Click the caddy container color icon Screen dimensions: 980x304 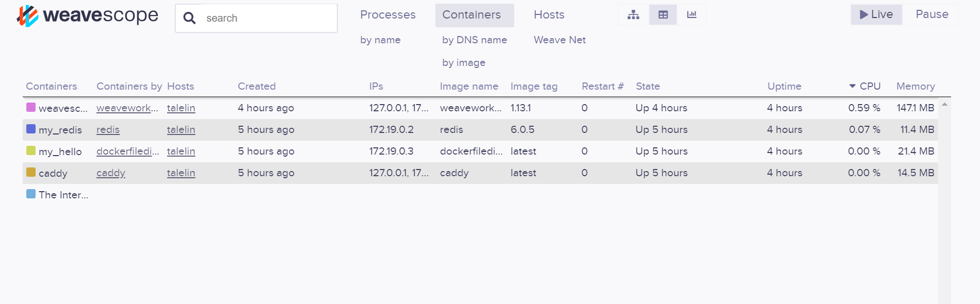pos(31,172)
